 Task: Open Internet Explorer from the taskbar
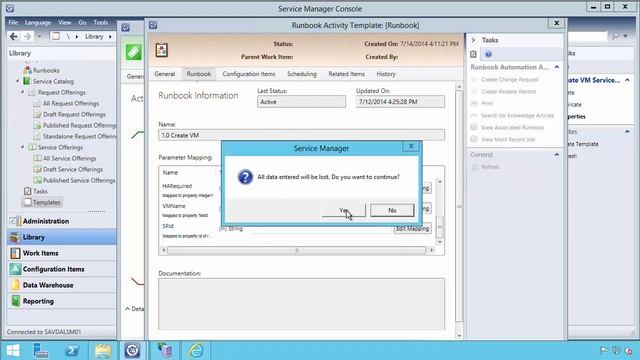(x=196, y=351)
